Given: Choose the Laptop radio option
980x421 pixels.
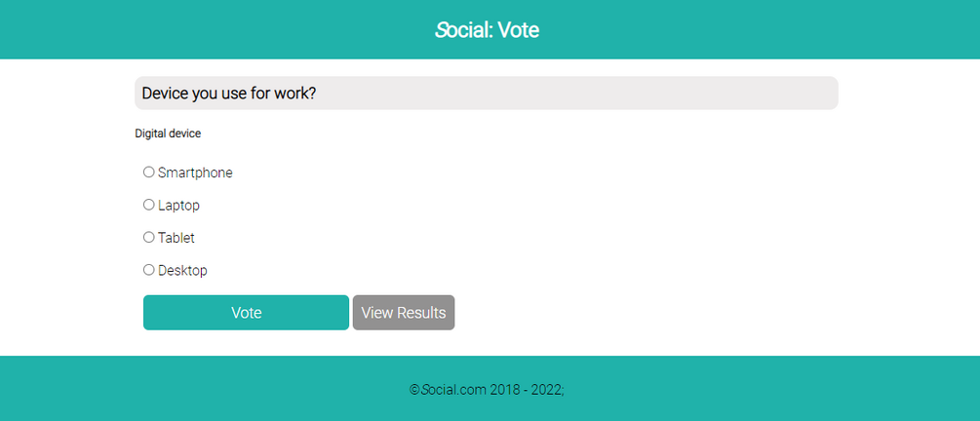Looking at the screenshot, I should pyautogui.click(x=149, y=205).
